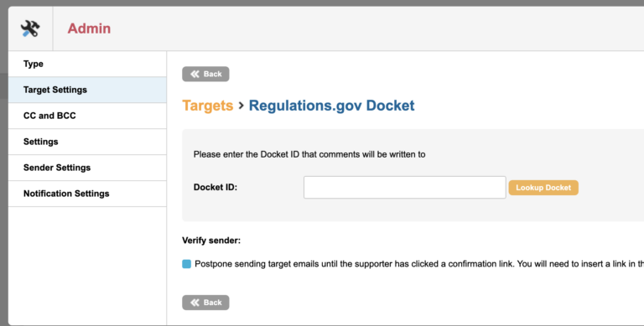Screen dimensions: 644x326
Task: Toggle the Postpone sending target emails checkbox
Action: tap(186, 264)
